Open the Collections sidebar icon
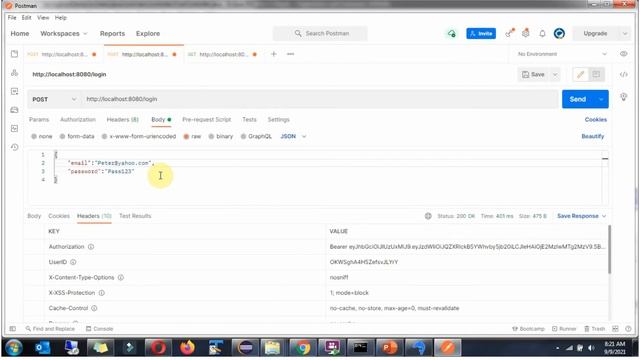The width and height of the screenshot is (640, 360). [x=14, y=54]
